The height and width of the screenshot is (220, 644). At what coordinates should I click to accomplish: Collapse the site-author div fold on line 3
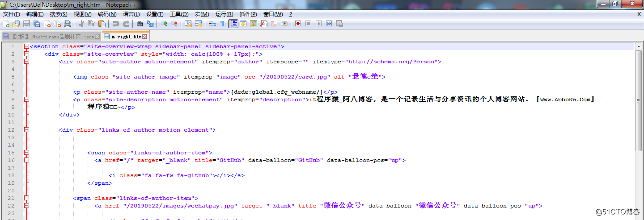click(x=26, y=62)
